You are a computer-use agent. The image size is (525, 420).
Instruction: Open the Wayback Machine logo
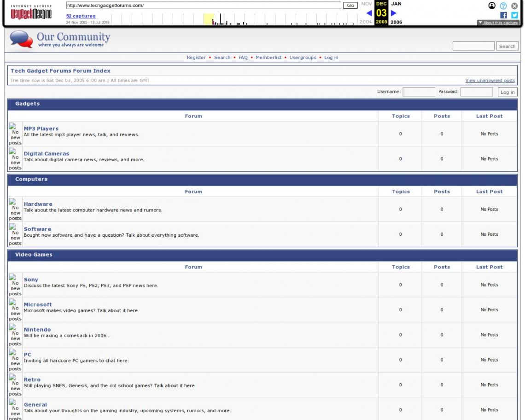(31, 12)
